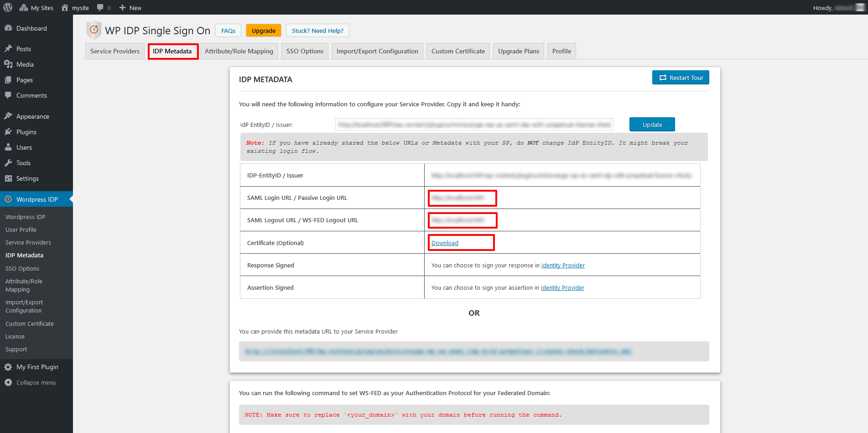Open the Upgrade Plans tab

519,51
